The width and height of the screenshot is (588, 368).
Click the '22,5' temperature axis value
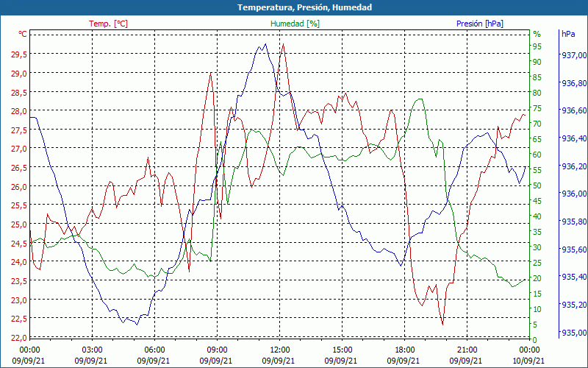pyautogui.click(x=19, y=319)
